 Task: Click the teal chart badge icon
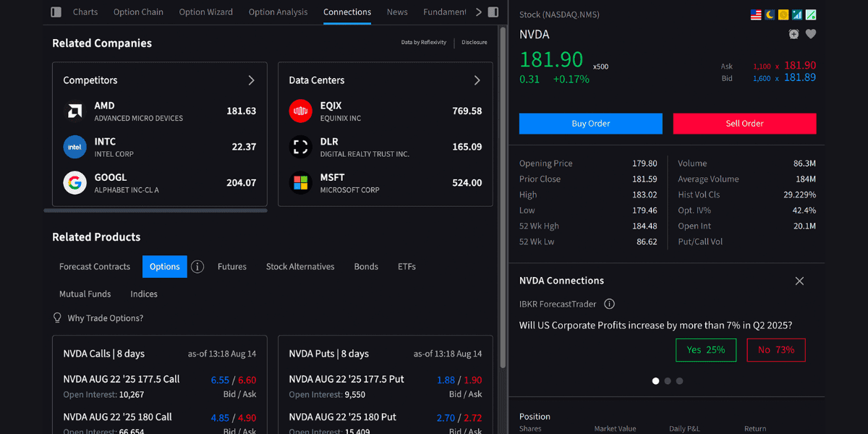point(797,14)
